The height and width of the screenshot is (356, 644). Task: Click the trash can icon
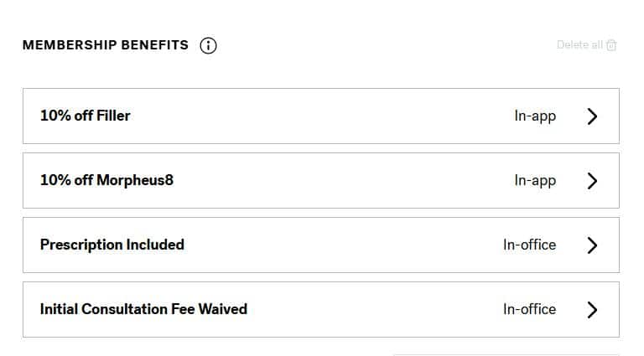[611, 45]
